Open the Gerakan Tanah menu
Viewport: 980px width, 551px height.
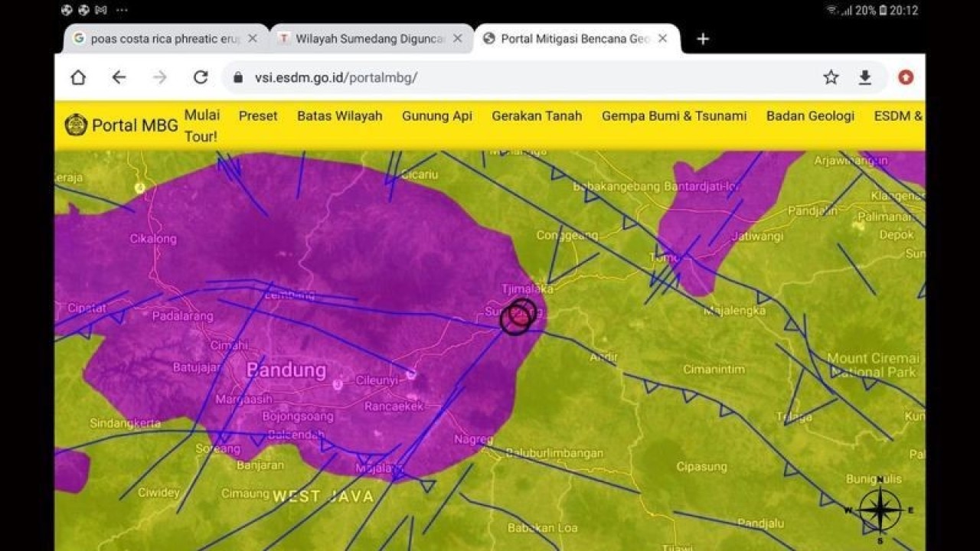pyautogui.click(x=536, y=116)
